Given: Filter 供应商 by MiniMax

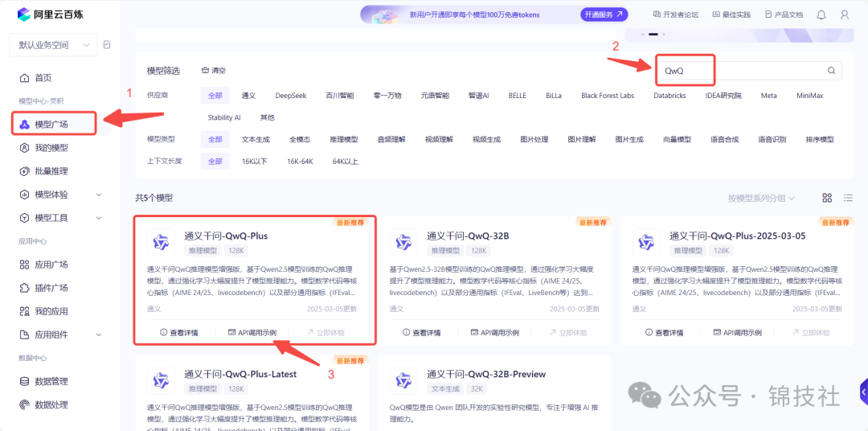Looking at the screenshot, I should coord(810,95).
